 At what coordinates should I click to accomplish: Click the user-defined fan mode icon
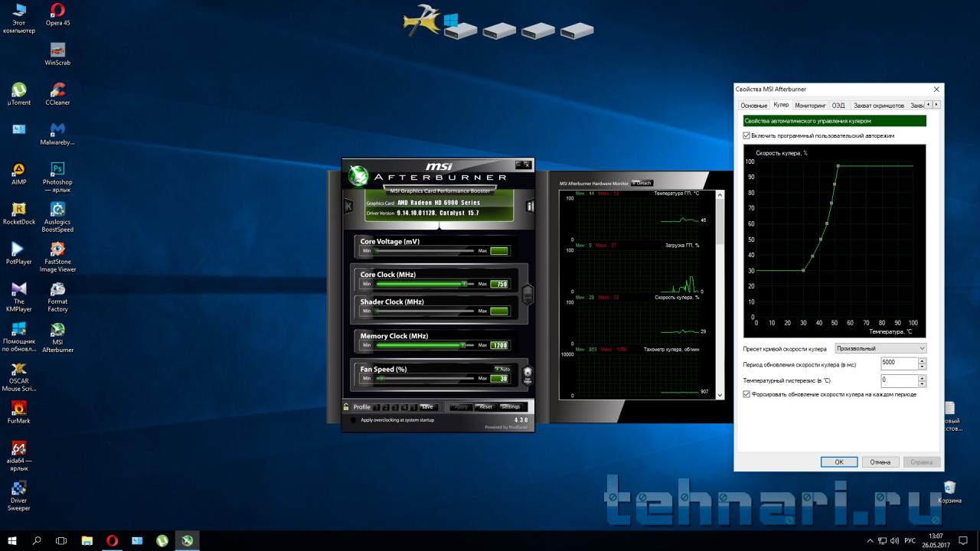pos(527,376)
